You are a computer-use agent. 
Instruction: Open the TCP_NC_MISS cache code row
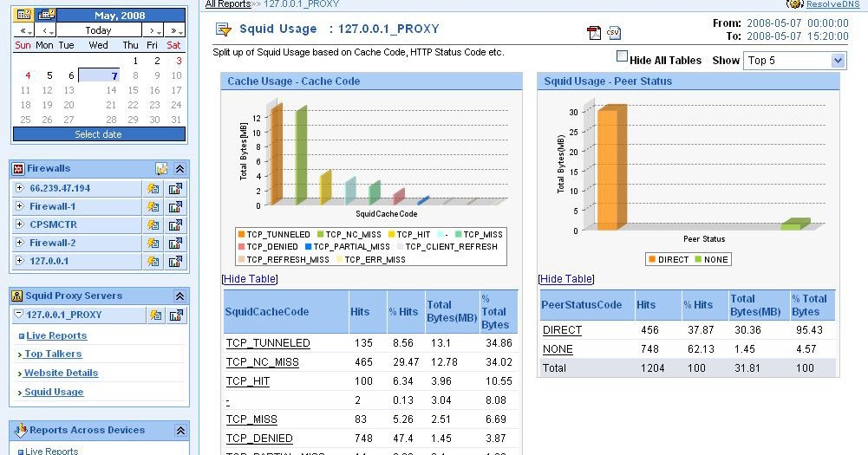click(263, 362)
